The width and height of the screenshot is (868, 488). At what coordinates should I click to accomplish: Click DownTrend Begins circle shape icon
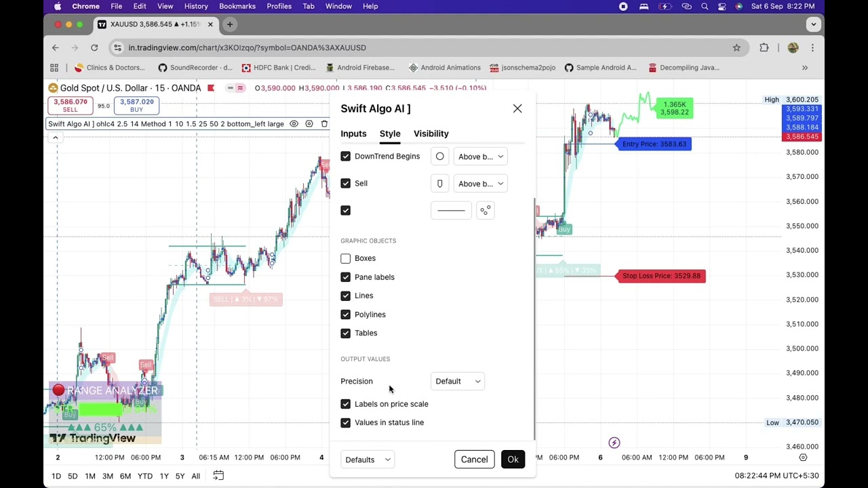(440, 157)
